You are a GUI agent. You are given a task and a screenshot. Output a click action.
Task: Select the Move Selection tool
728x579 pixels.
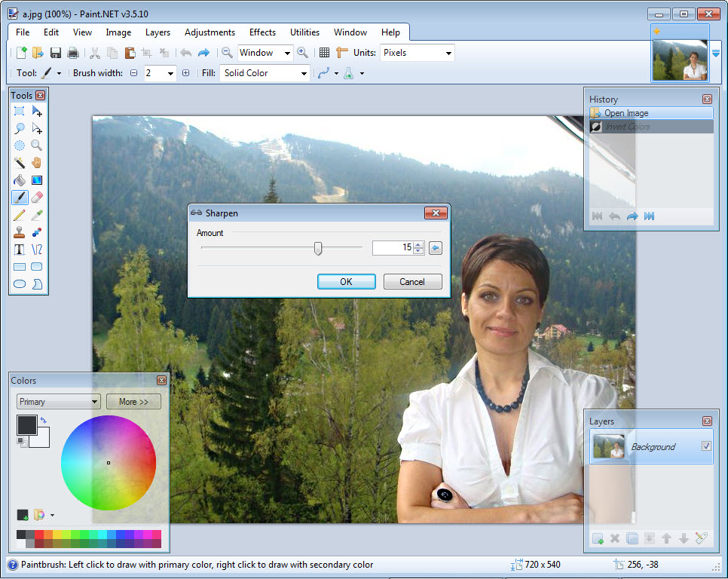point(37,128)
